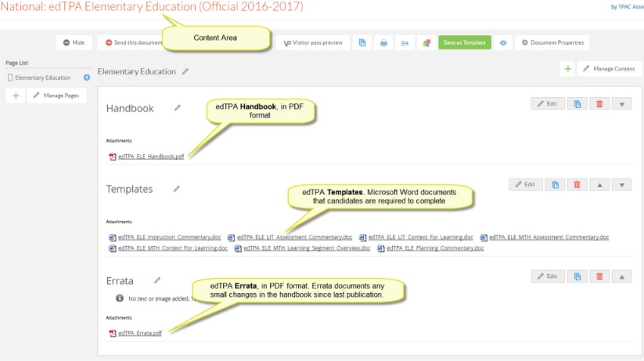The image size is (644, 361).
Task: Click Edit button for Handbook section
Action: tap(548, 103)
